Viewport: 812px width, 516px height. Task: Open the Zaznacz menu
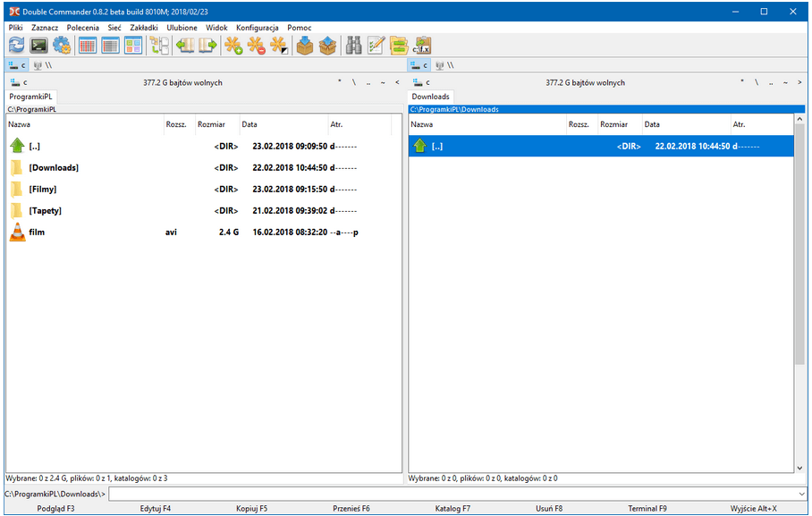coord(45,28)
